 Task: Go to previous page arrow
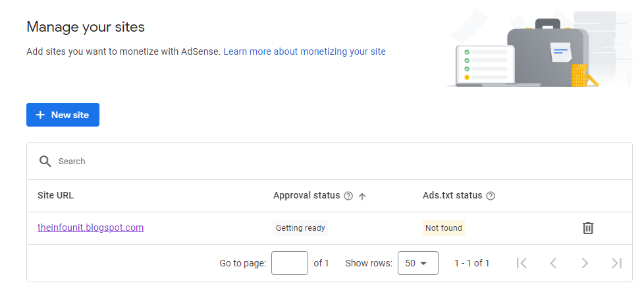(553, 263)
